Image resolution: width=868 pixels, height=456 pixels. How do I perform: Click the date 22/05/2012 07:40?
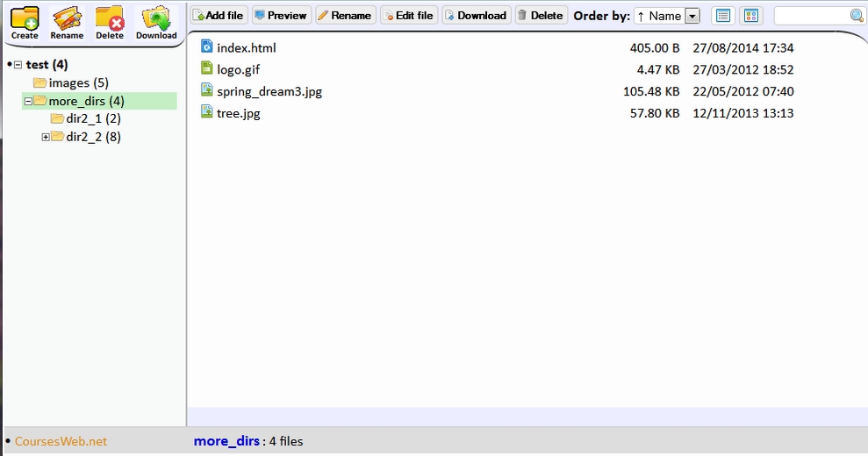coord(742,91)
